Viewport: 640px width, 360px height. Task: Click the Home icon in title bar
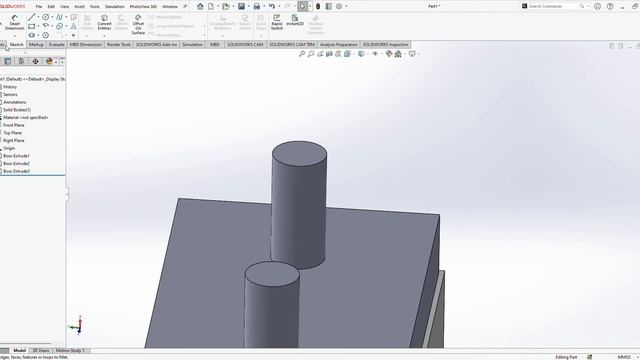click(x=200, y=6)
